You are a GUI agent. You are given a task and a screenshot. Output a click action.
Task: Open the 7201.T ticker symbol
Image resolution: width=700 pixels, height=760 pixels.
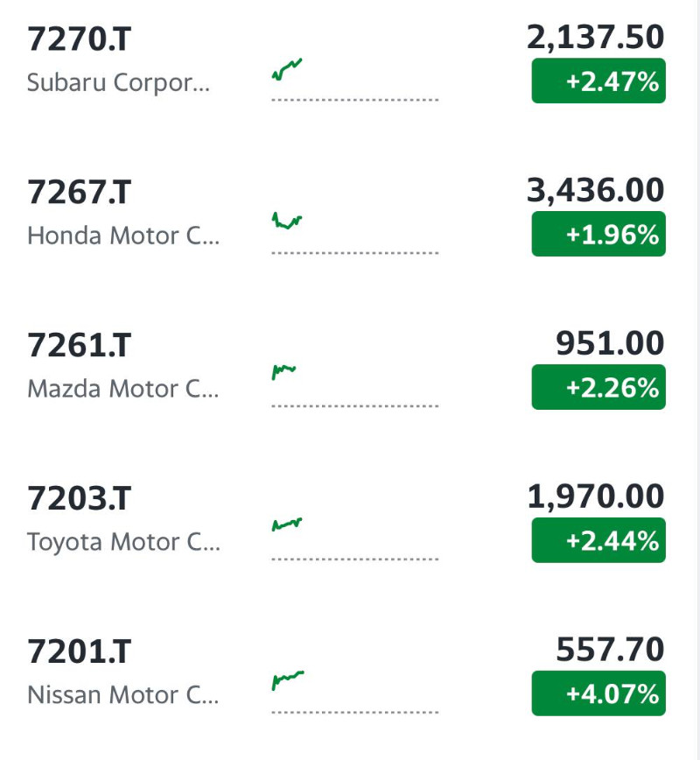(x=79, y=651)
